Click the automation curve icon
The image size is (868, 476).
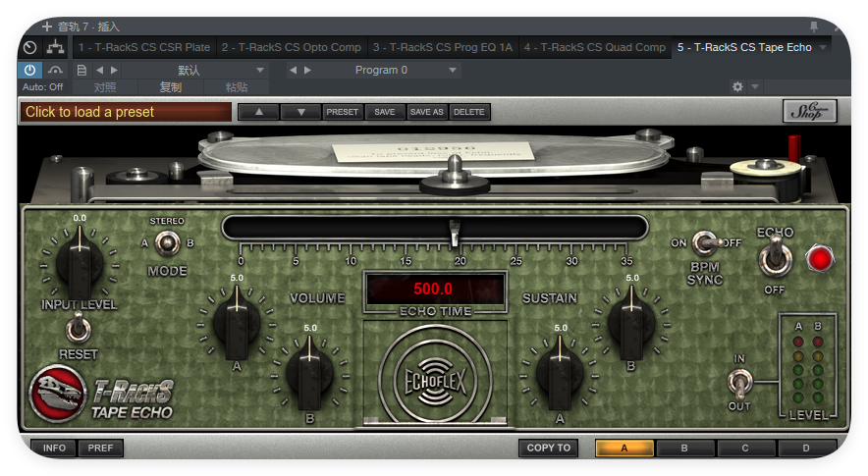(55, 71)
